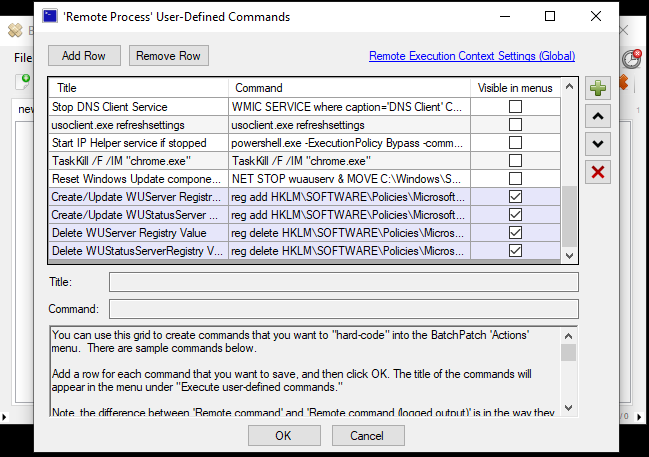This screenshot has height=457, width=649.
Task: Uncheck visibility for Delete WUServer Registry Value
Action: tap(515, 233)
